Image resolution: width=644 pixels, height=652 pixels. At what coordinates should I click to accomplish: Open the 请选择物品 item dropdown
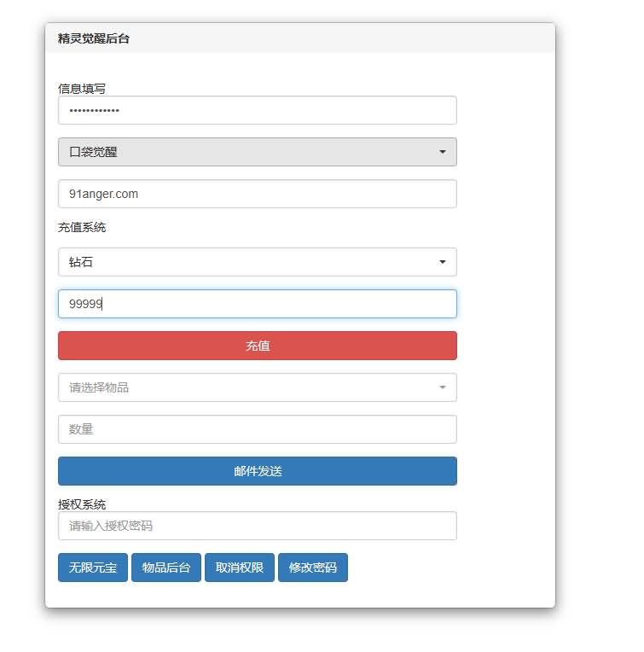(x=257, y=387)
